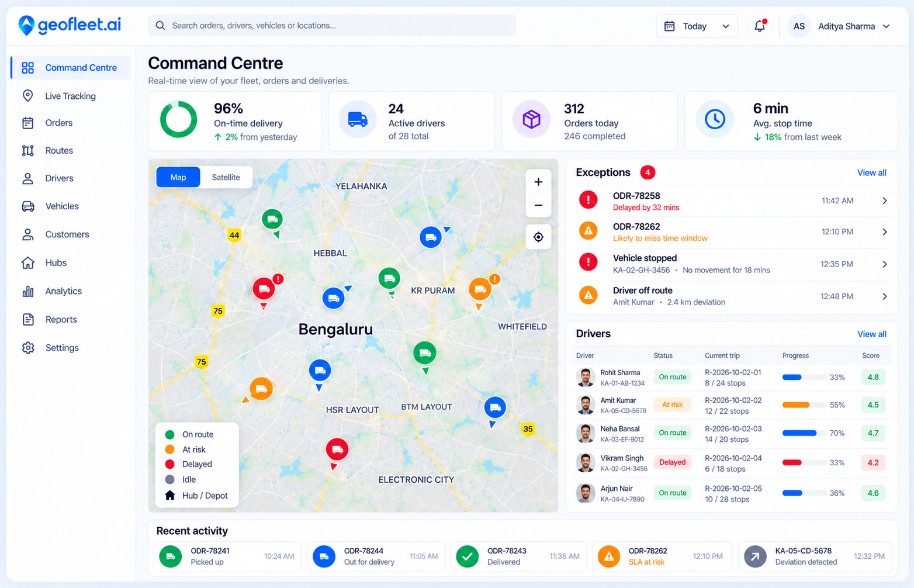The image size is (914, 588).
Task: Click the search orders input field
Action: tap(332, 26)
